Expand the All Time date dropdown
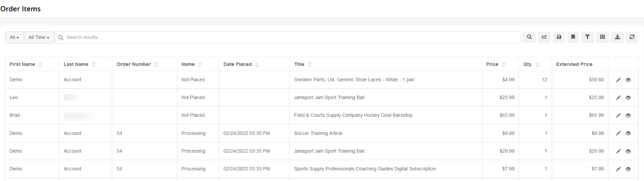644x181 pixels. click(39, 37)
